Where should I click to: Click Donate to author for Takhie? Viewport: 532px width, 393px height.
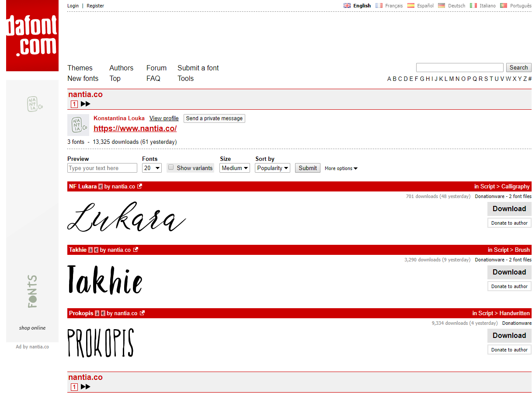tap(509, 286)
